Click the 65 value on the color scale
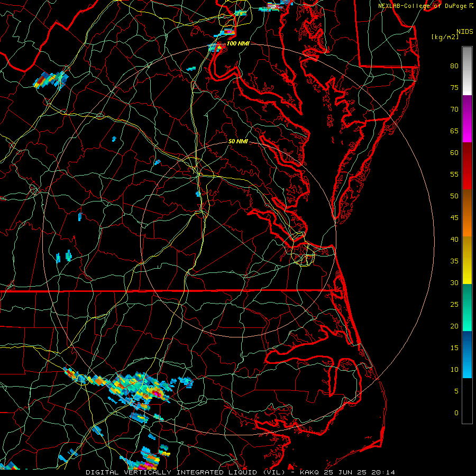The height and width of the screenshot is (476, 476). coord(454,131)
